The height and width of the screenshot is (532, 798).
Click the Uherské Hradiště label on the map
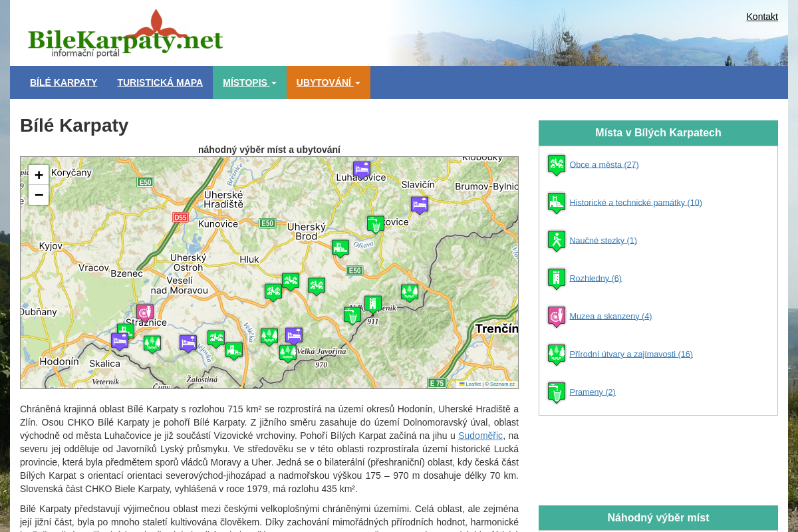point(223,199)
